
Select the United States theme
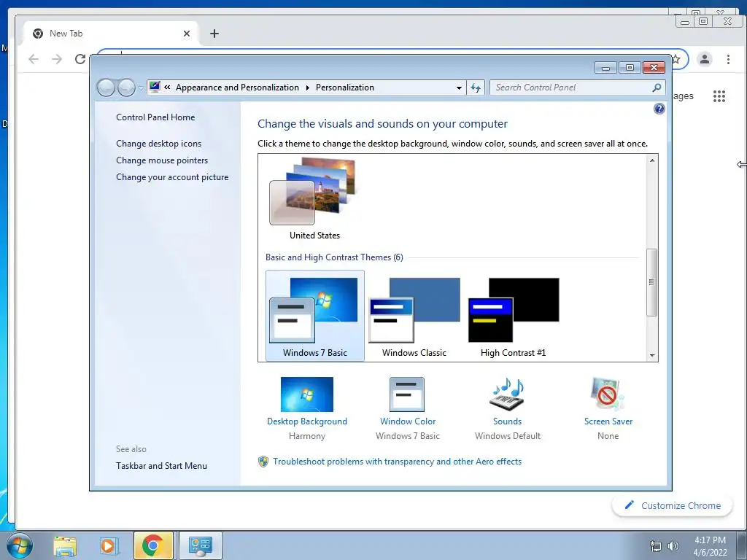click(x=314, y=199)
